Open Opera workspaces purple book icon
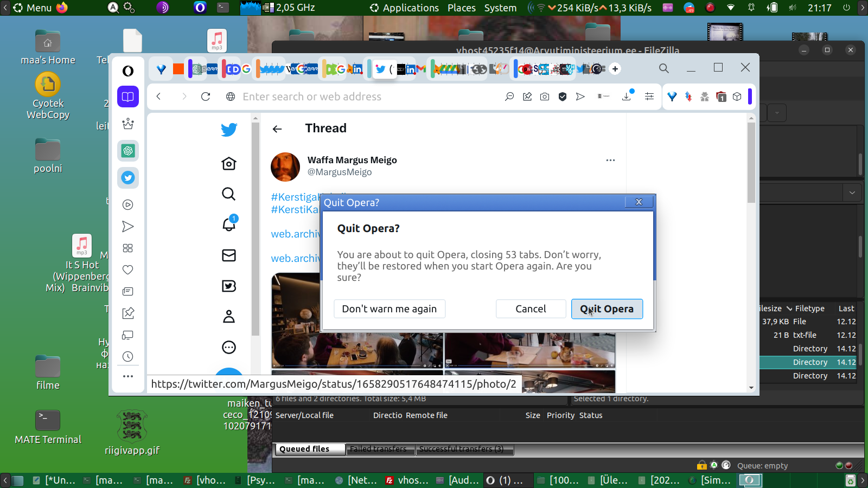This screenshot has width=868, height=488. click(128, 97)
